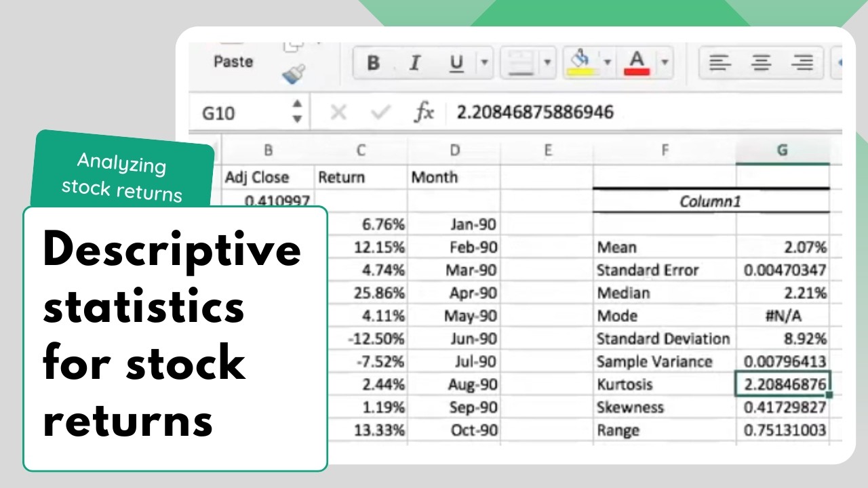
Task: Apply the Fill Color paint bucket
Action: (x=582, y=63)
